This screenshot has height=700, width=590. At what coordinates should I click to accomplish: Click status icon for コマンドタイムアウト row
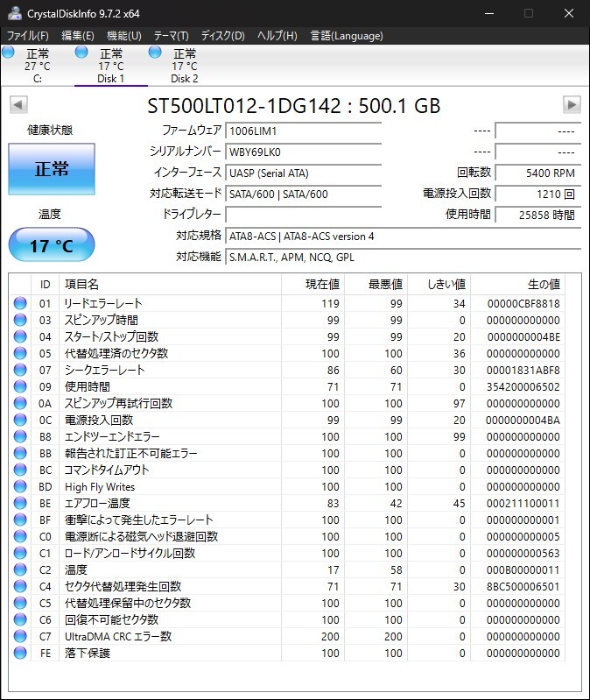pyautogui.click(x=20, y=470)
